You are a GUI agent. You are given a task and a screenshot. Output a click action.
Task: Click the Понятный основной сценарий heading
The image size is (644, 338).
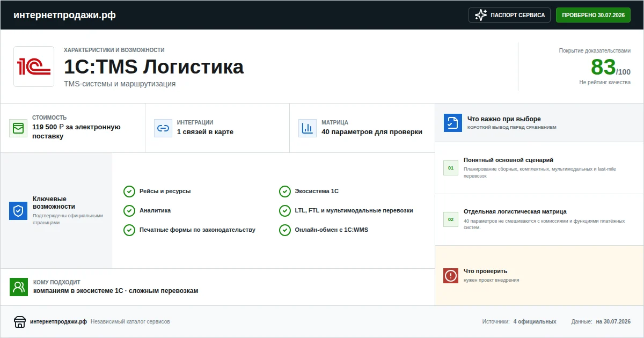[508, 160]
